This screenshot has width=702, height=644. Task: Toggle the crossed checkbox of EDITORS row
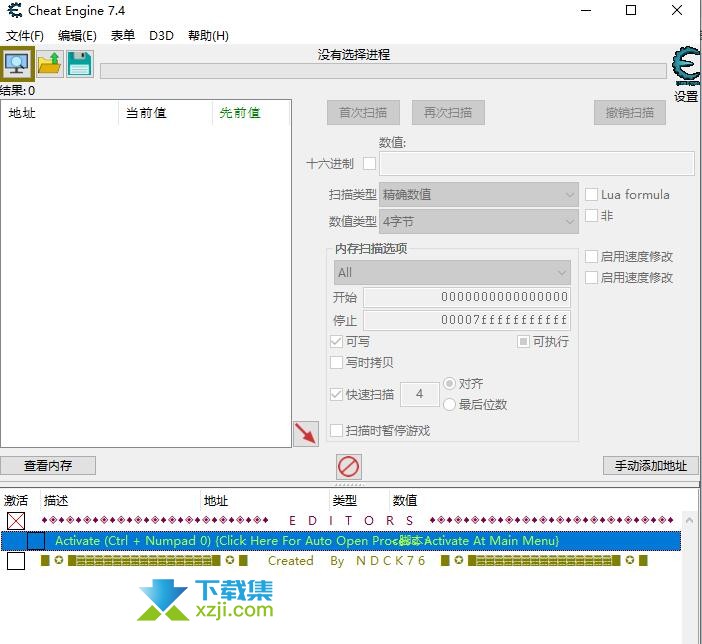(16, 521)
